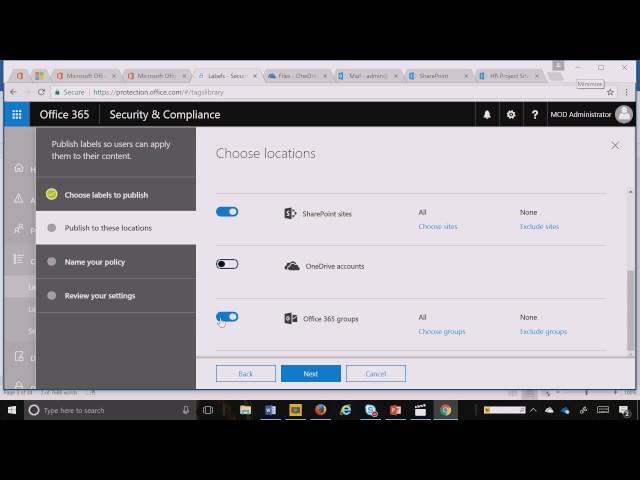Open the Chrome three-dot menu
This screenshot has width=640, height=480.
[x=627, y=92]
